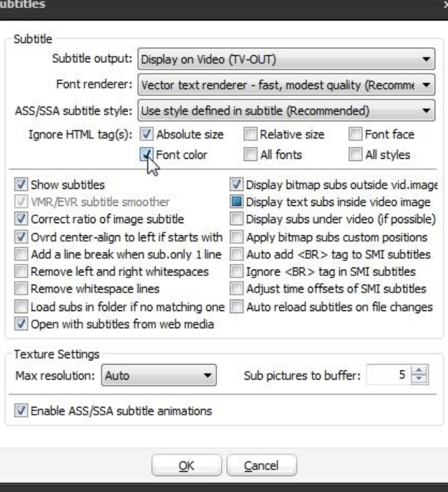Screen dimensions: 448x492
Task: Click the Sub pictures to buffer field
Action: pyautogui.click(x=389, y=375)
